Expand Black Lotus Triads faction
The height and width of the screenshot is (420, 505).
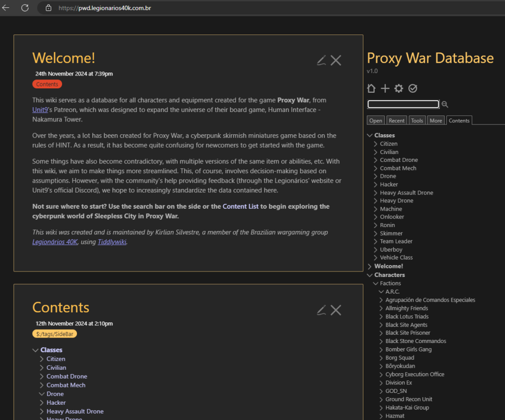[381, 317]
